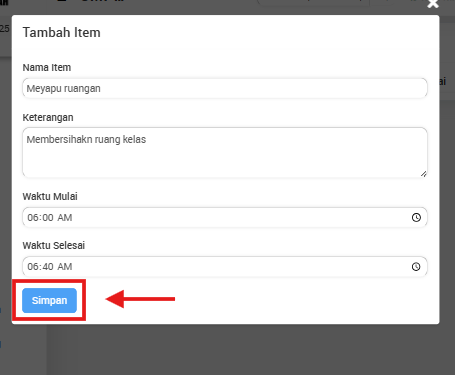Click inside the Keterangan text area
This screenshot has height=375, width=455.
225,152
